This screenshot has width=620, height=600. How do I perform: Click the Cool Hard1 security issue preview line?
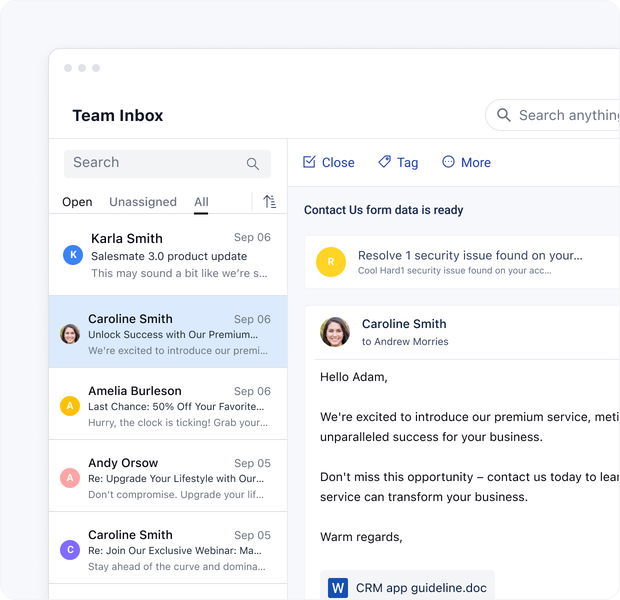[454, 271]
